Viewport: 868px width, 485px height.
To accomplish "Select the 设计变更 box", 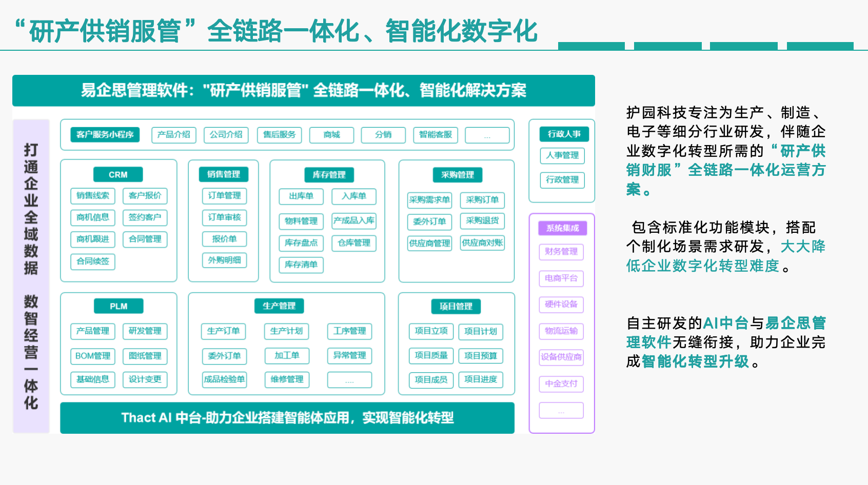I will pos(145,379).
